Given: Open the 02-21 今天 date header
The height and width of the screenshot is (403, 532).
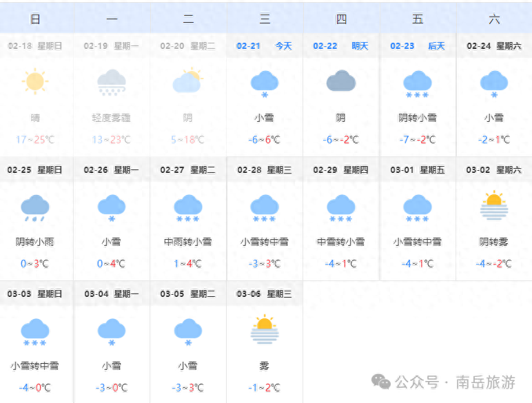Looking at the screenshot, I should (265, 45).
